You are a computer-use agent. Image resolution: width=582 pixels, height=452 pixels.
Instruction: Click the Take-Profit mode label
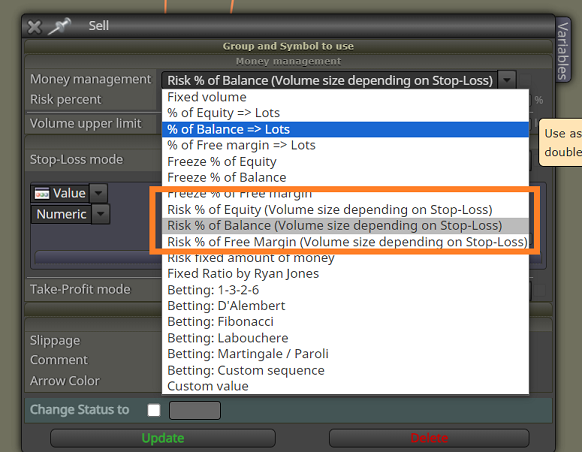pyautogui.click(x=81, y=289)
